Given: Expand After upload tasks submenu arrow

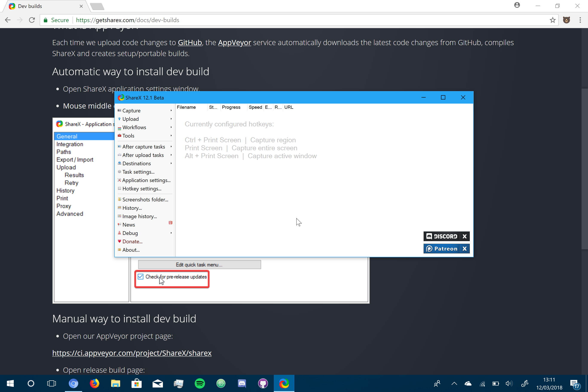Looking at the screenshot, I should tap(171, 155).
